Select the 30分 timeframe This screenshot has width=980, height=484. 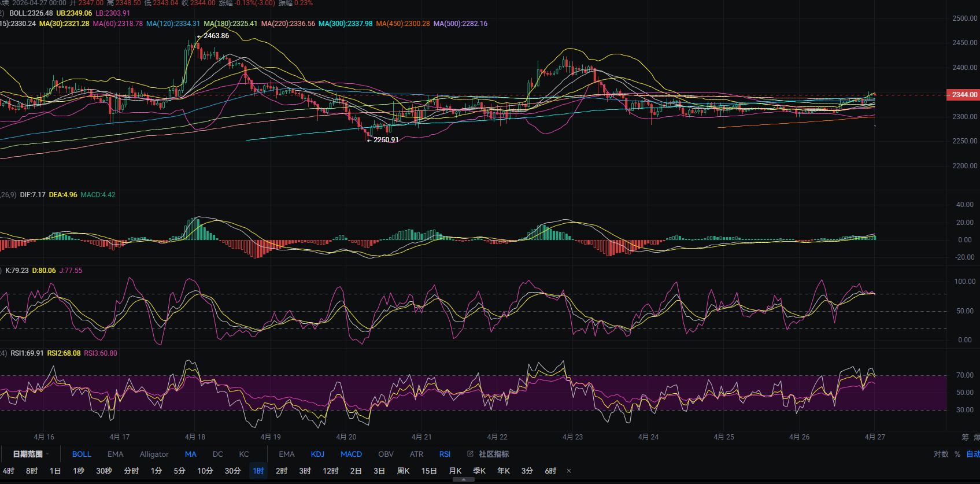[232, 471]
